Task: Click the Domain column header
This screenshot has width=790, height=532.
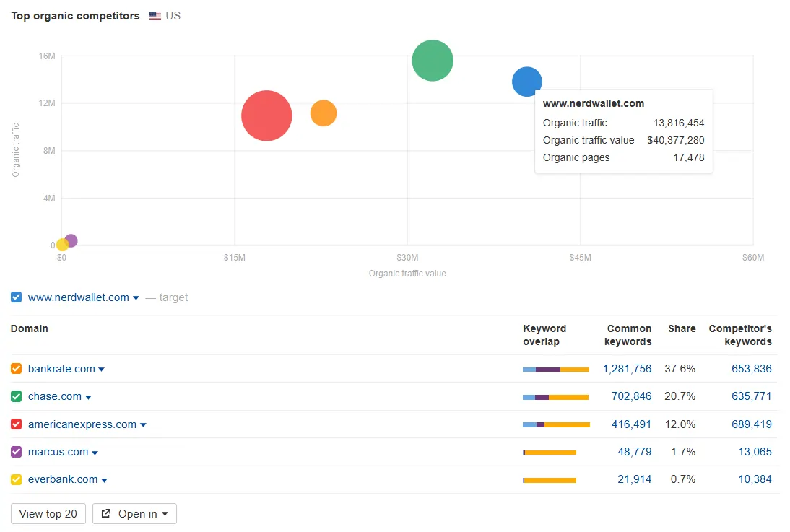Action: point(29,328)
